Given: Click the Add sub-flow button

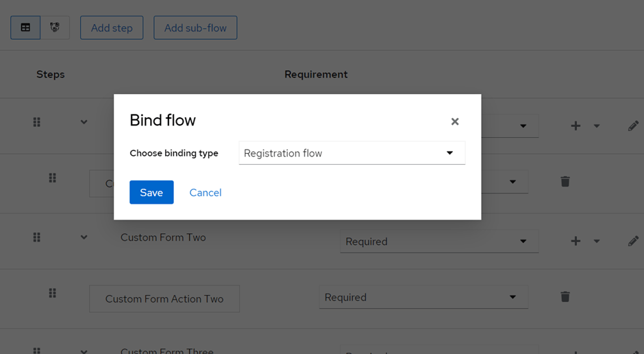Looking at the screenshot, I should [x=195, y=27].
